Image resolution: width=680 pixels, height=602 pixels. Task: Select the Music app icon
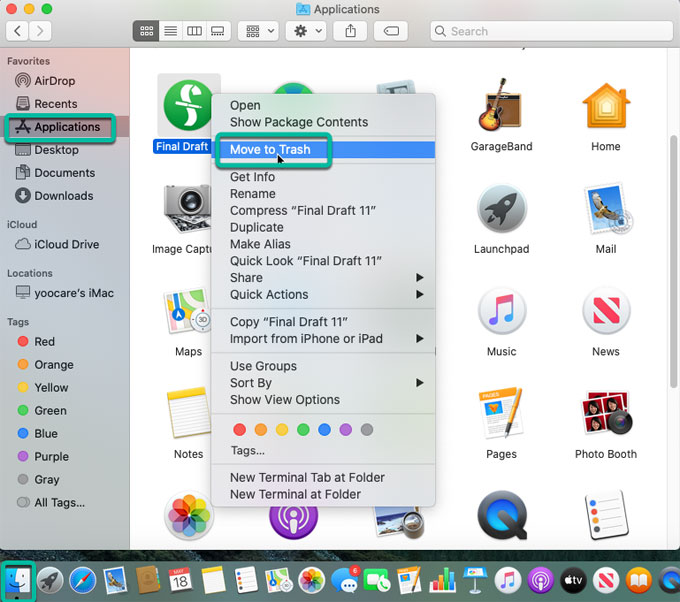tap(502, 311)
